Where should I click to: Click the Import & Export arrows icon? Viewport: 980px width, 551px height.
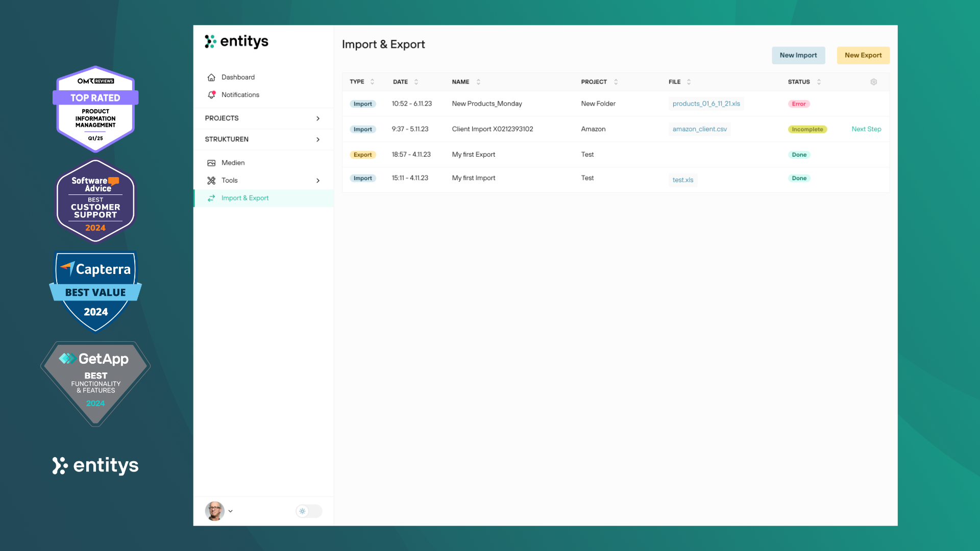(211, 198)
